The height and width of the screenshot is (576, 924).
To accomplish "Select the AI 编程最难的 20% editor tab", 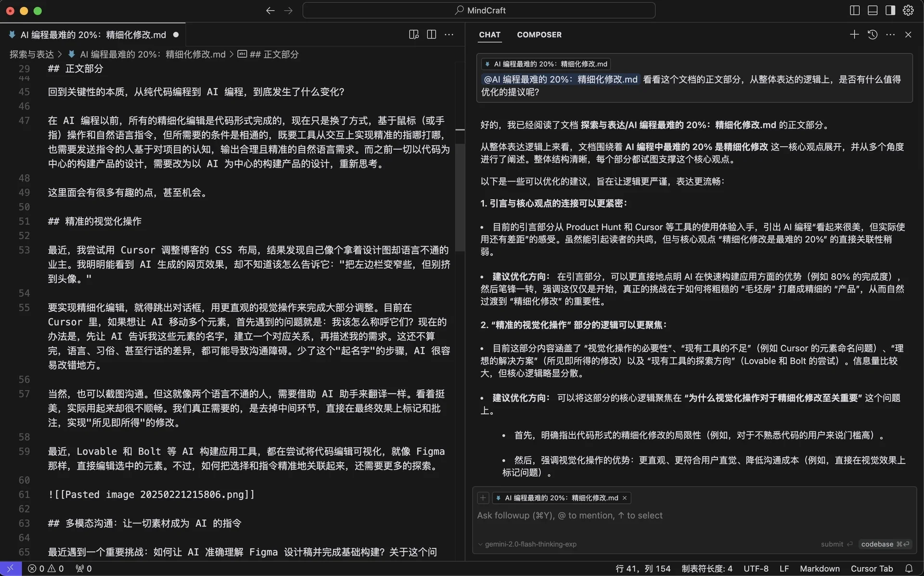I will pos(93,35).
